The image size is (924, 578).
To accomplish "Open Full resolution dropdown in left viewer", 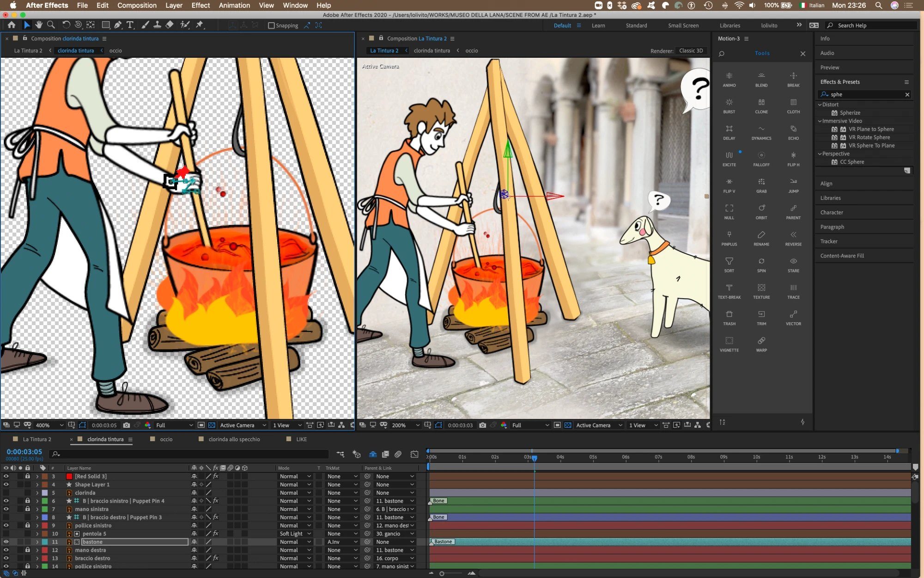I will [x=174, y=425].
